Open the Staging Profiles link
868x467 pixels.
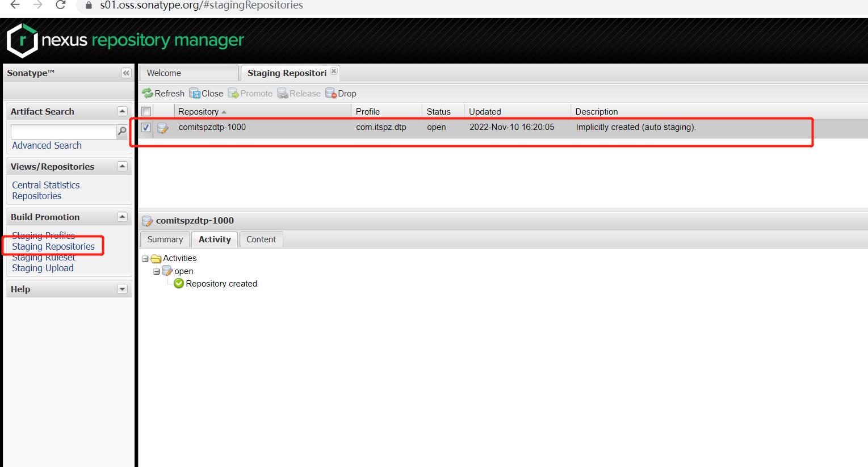44,235
